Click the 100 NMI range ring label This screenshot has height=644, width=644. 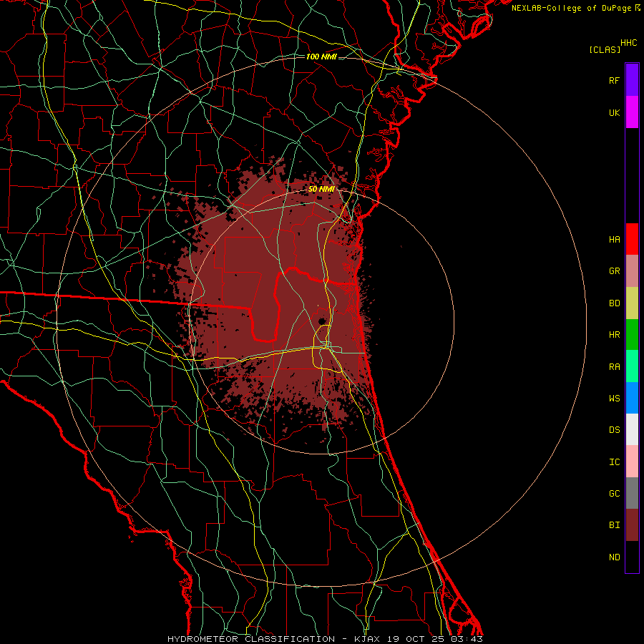(321, 57)
